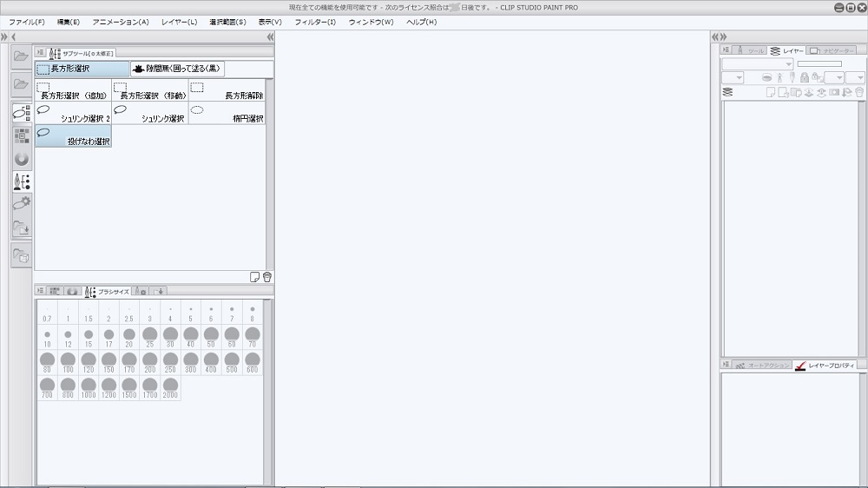
Task: Click the layer list scrollbar
Action: pyautogui.click(x=862, y=228)
